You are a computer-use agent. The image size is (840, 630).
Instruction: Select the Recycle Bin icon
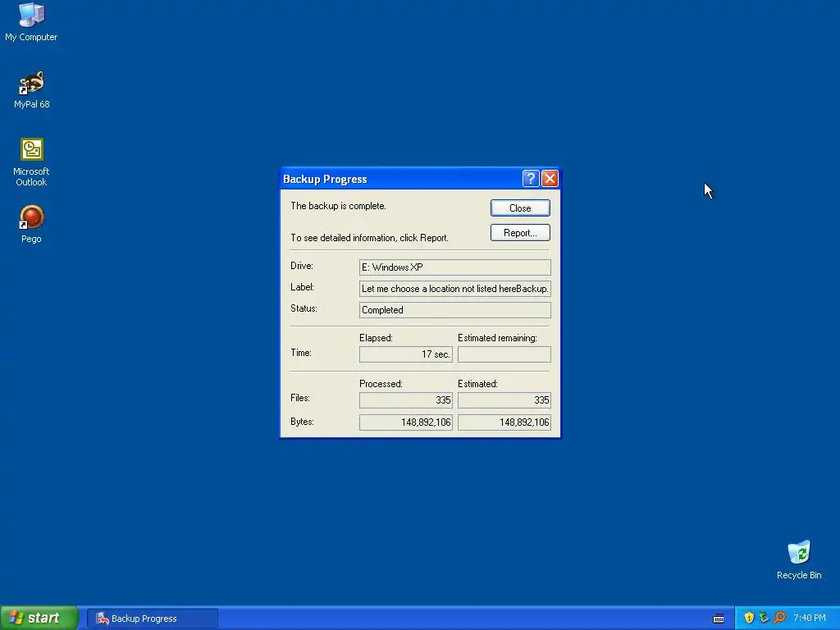coord(799,559)
